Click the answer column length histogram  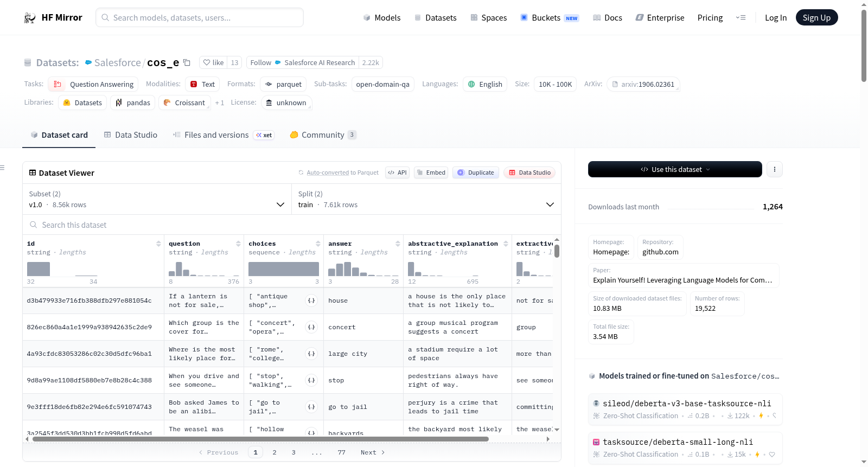[363, 269]
